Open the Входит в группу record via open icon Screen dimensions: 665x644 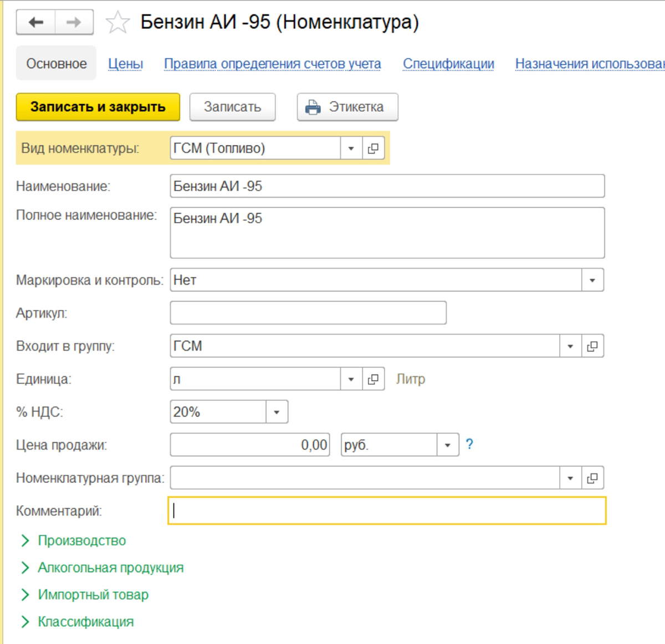point(592,346)
